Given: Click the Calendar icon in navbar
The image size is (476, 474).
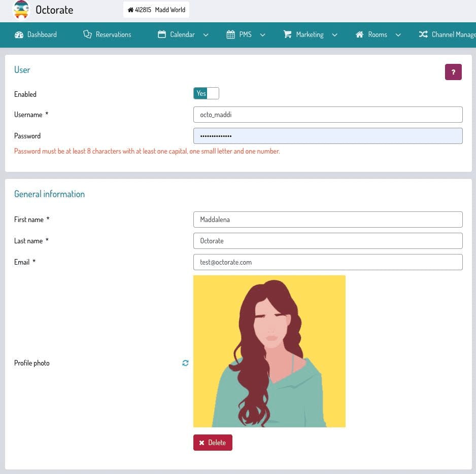Looking at the screenshot, I should point(162,34).
